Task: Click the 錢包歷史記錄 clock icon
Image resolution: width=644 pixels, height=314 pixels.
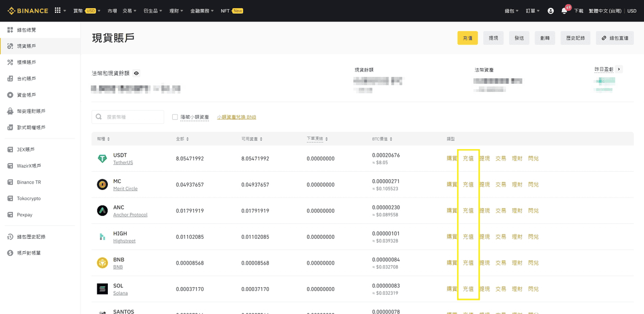Action: (x=10, y=237)
